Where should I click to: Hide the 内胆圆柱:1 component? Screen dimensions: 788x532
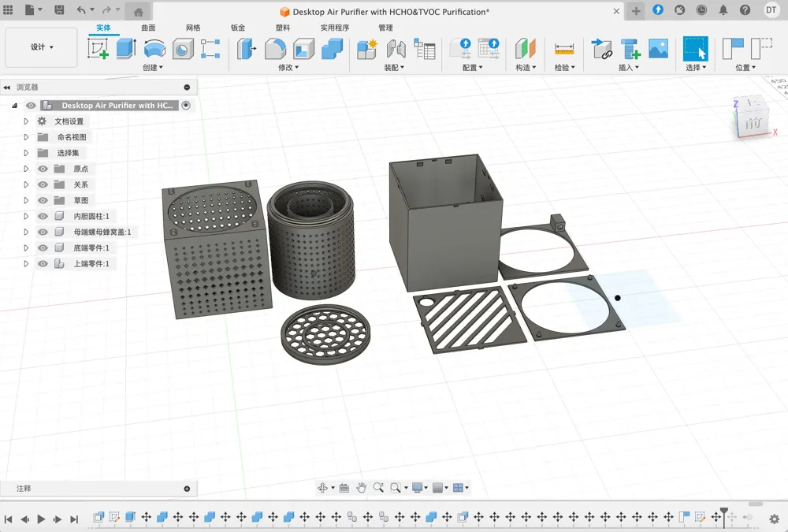pos(43,216)
